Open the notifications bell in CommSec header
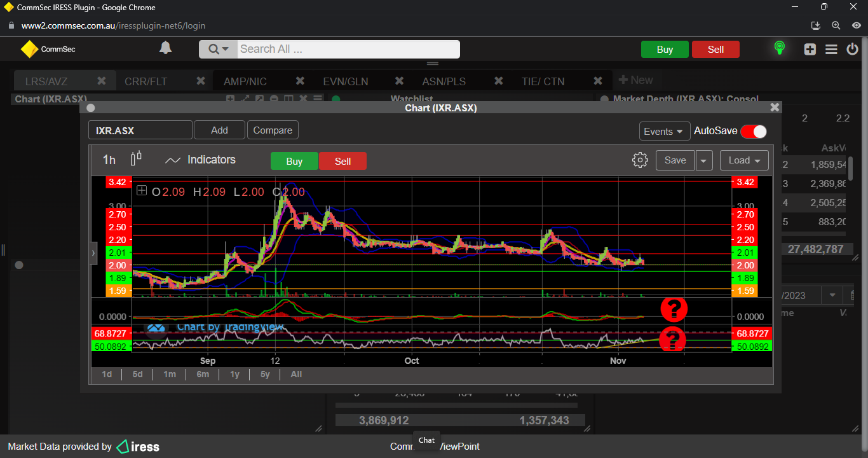Viewport: 868px width, 458px height. coord(165,48)
